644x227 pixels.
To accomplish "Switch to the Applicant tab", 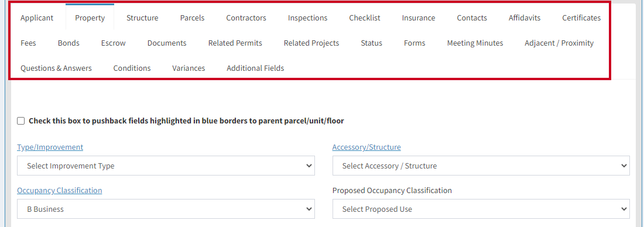I will coord(37,18).
